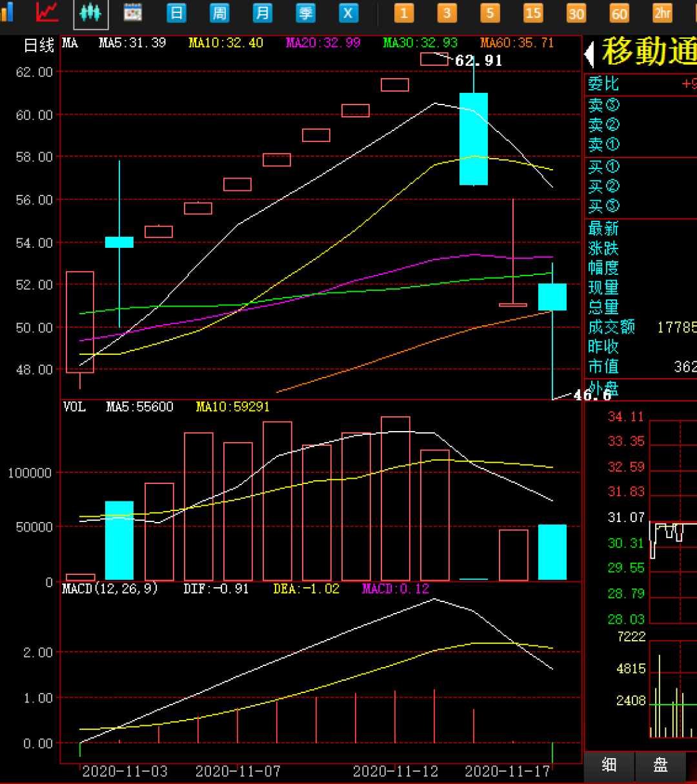
Task: Click the 2020-11-07 date label
Action: [238, 771]
